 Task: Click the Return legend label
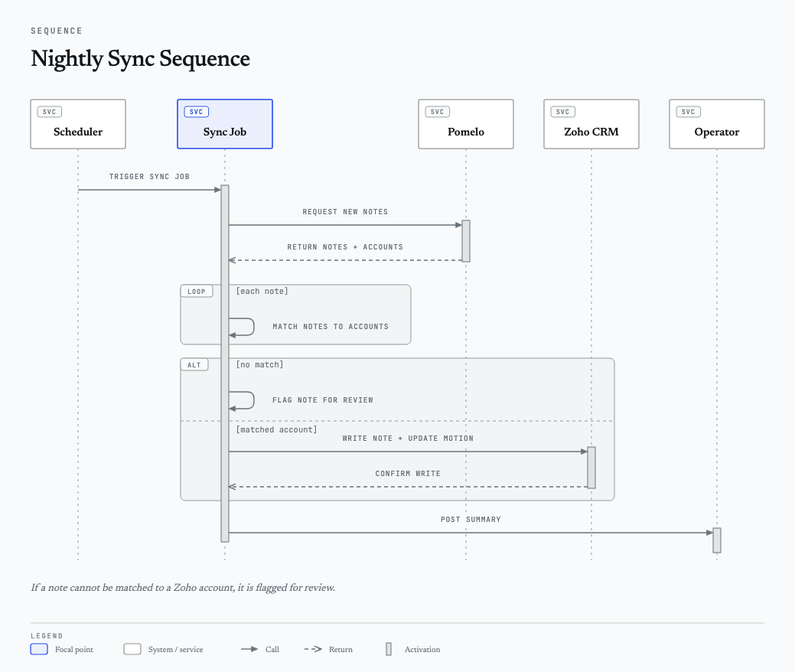[340, 649]
